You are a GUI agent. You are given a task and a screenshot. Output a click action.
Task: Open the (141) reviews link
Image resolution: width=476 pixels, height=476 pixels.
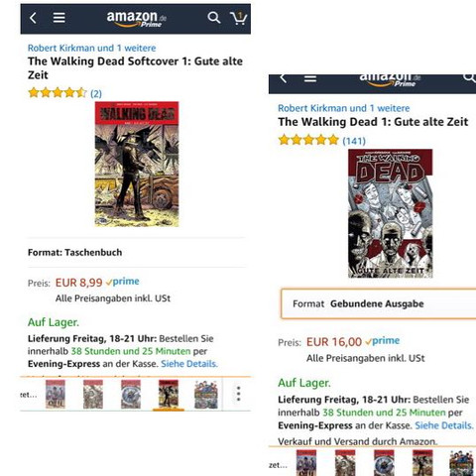tap(354, 141)
